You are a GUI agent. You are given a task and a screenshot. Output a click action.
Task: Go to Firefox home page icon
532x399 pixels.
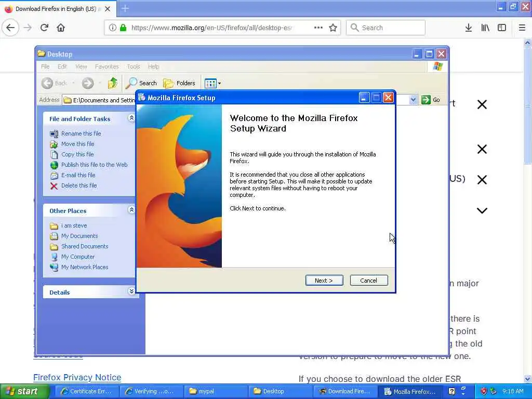(x=61, y=28)
